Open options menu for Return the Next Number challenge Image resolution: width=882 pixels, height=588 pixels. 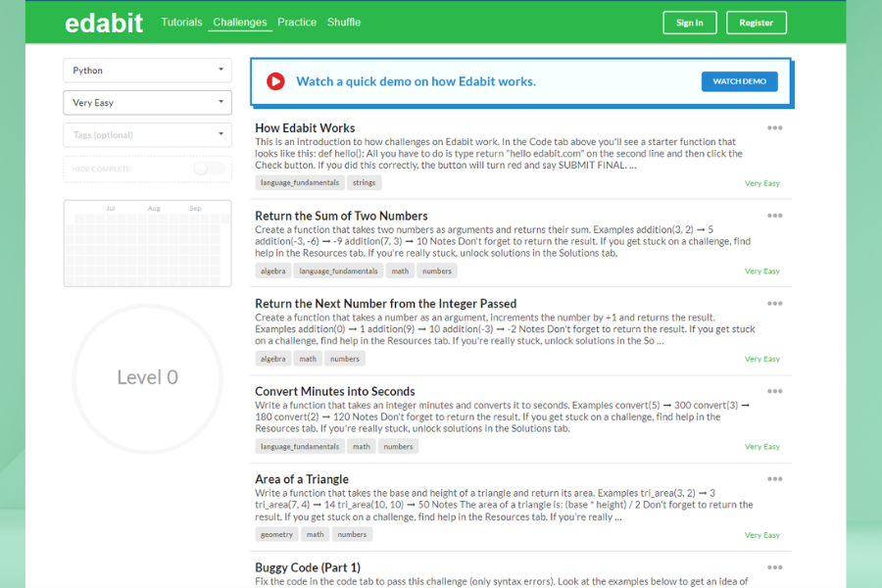[774, 303]
